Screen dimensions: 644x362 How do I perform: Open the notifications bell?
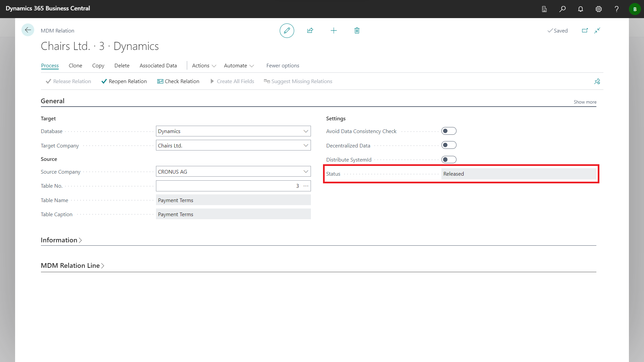tap(581, 9)
